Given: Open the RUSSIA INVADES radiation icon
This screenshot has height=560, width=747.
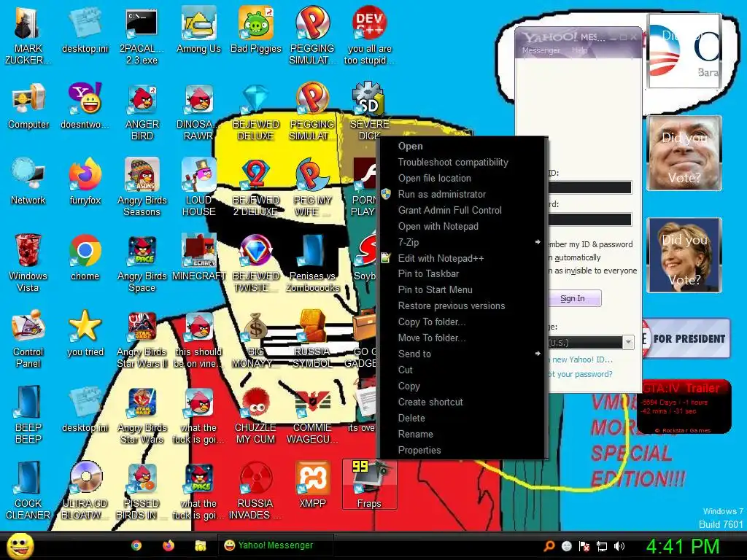Looking at the screenshot, I should 256,491.
